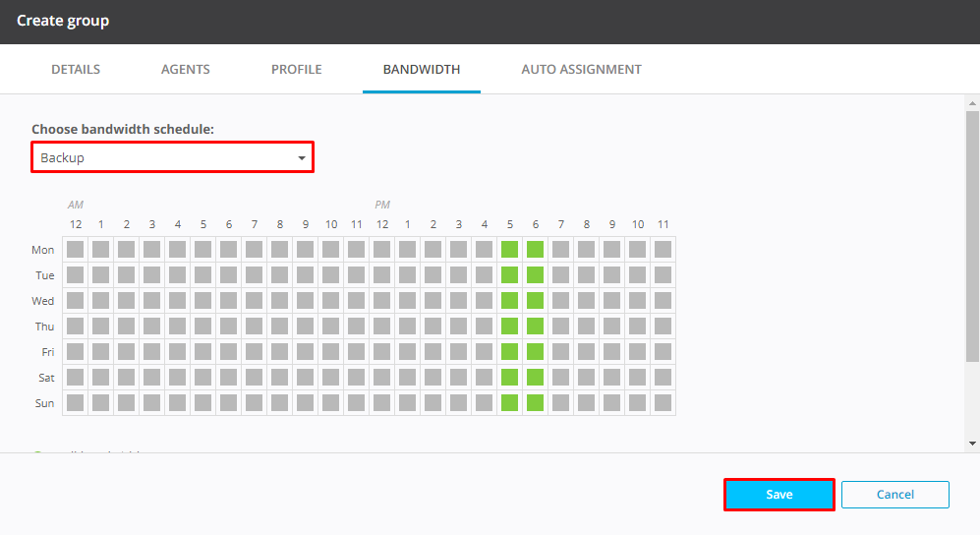This screenshot has width=980, height=535.
Task: Toggle Saturday 6 PM green cell
Action: [535, 378]
